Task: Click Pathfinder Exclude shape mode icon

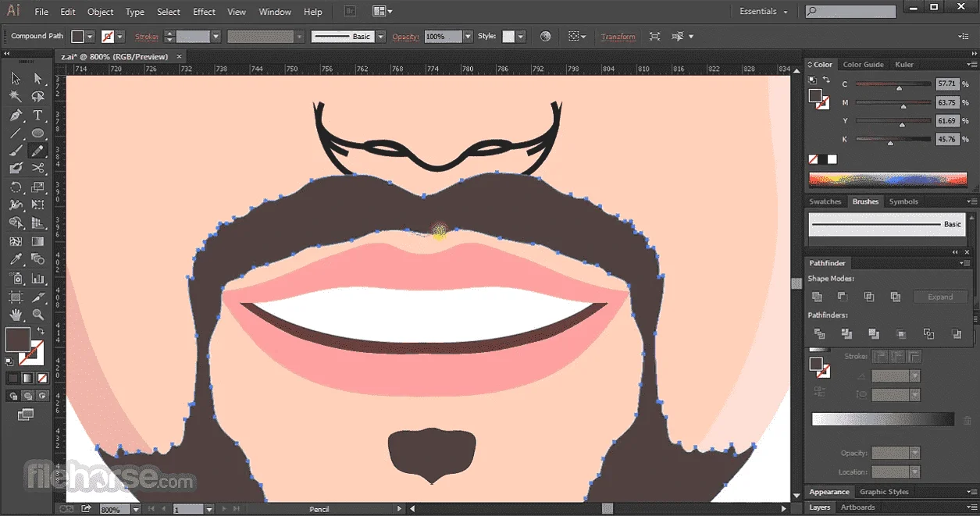Action: (x=895, y=297)
